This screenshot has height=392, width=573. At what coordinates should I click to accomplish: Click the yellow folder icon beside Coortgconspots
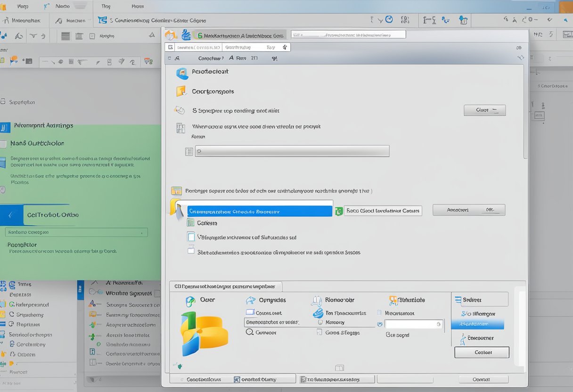181,91
